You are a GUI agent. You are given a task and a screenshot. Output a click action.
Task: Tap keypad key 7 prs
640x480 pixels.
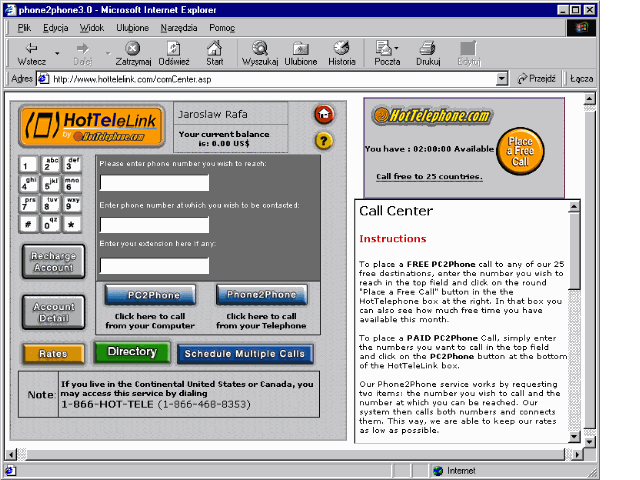(29, 204)
